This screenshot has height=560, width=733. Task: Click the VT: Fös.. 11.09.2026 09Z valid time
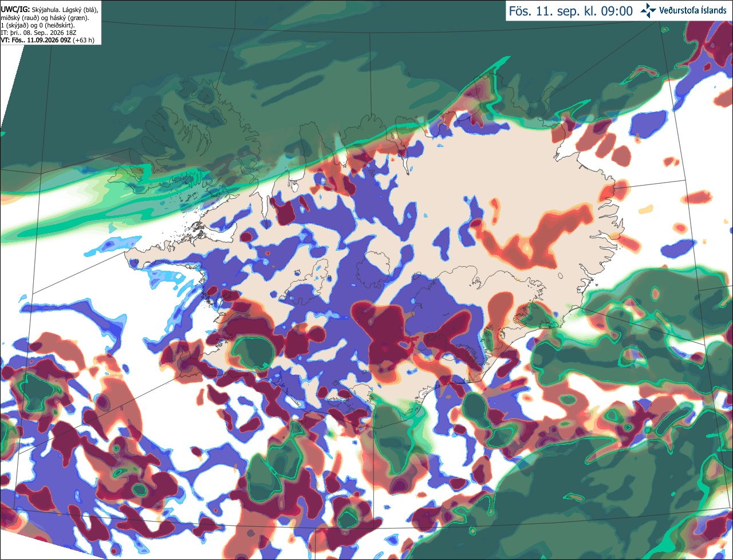(36, 40)
